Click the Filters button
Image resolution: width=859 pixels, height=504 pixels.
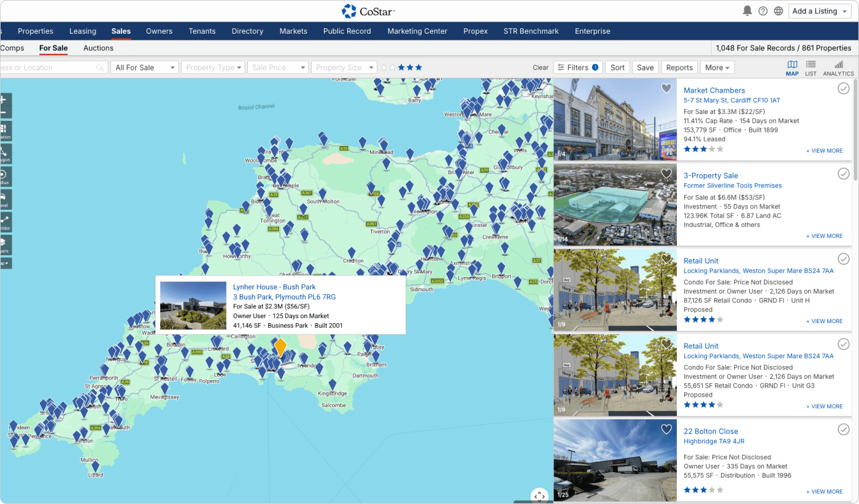(x=577, y=67)
